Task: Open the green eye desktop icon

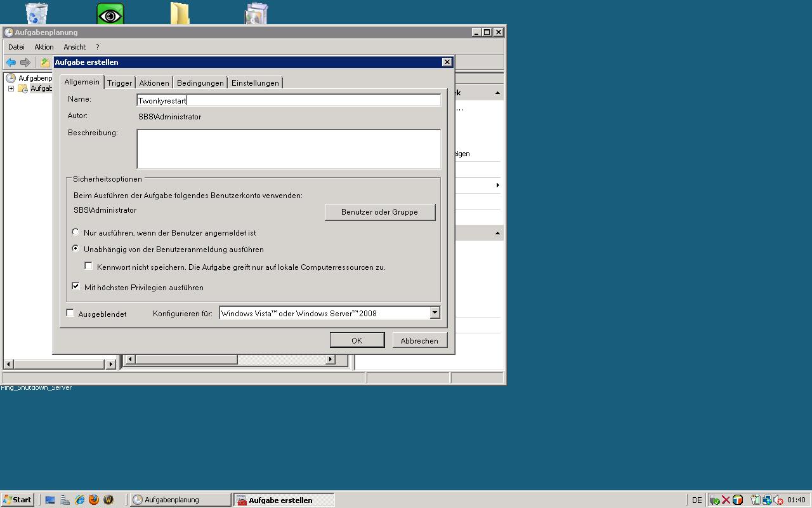Action: pyautogui.click(x=110, y=14)
